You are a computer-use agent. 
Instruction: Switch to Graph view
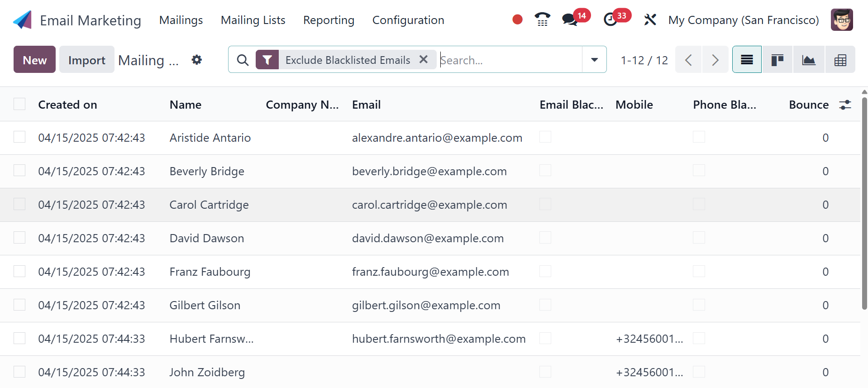[x=809, y=60]
